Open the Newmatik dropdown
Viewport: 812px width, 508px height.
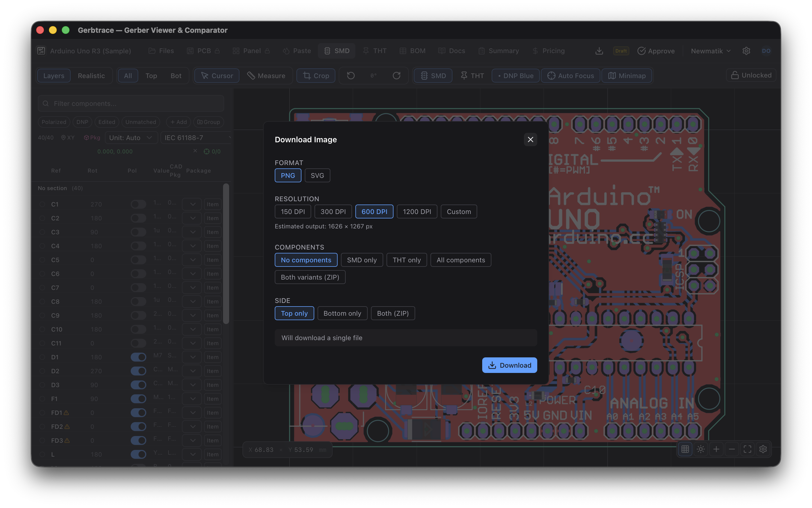coord(711,51)
